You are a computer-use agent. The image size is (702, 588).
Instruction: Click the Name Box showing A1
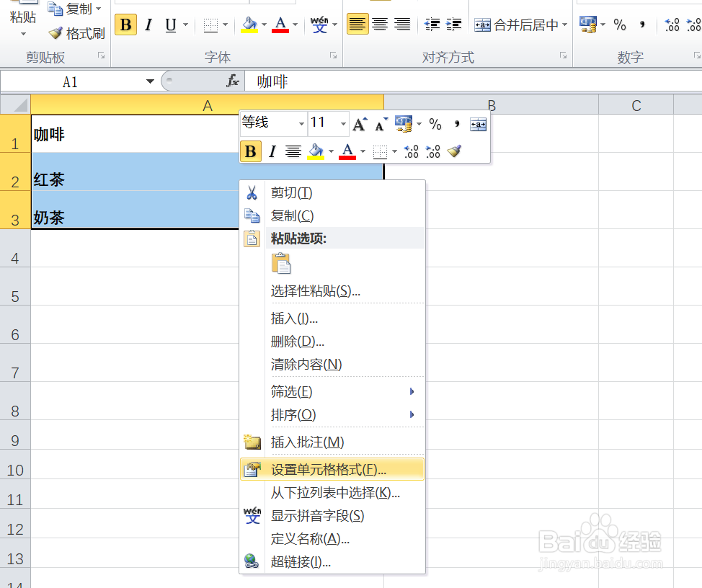tap(71, 81)
